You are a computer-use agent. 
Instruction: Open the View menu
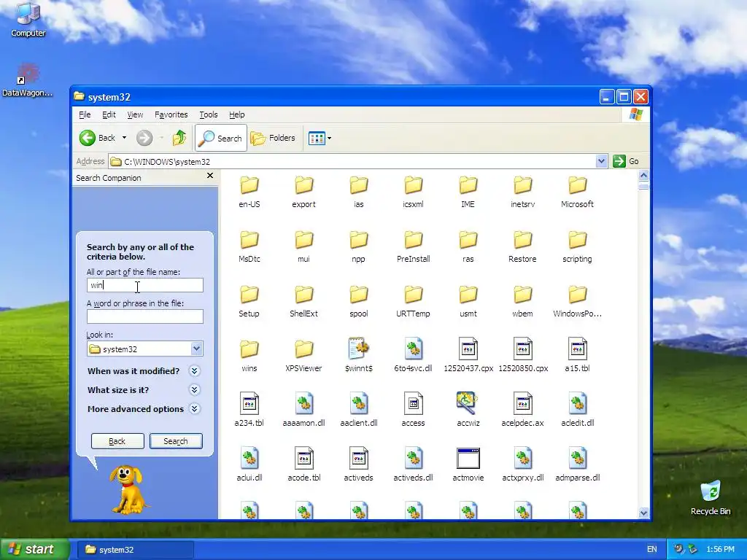135,114
